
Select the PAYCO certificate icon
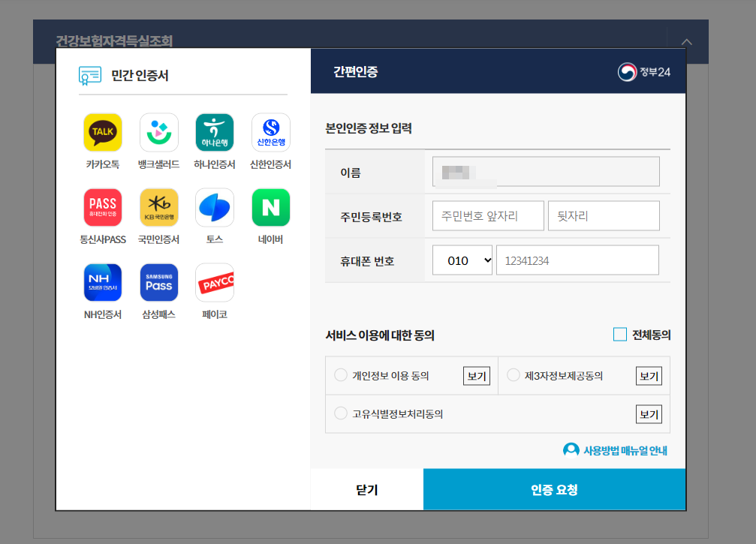[x=215, y=283]
